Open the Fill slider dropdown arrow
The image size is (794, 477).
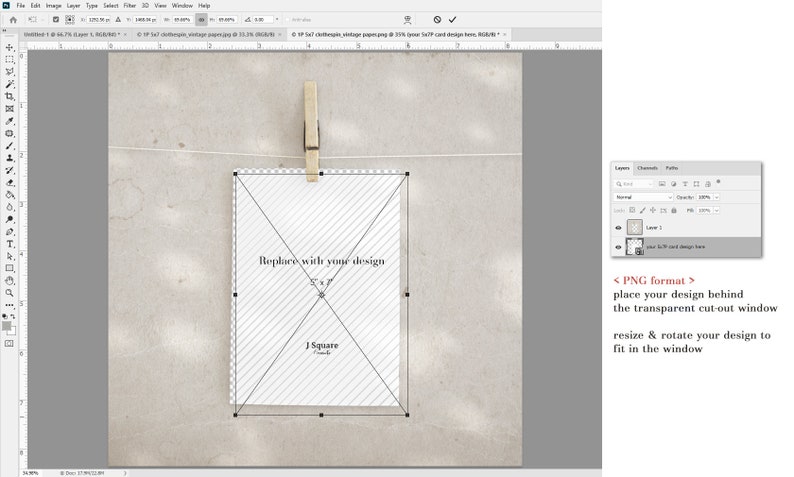click(717, 210)
